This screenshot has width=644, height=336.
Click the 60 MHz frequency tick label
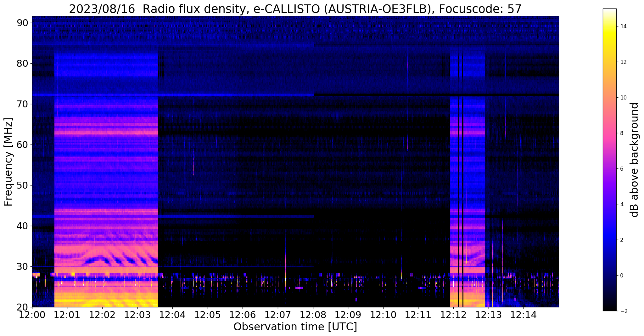23,145
